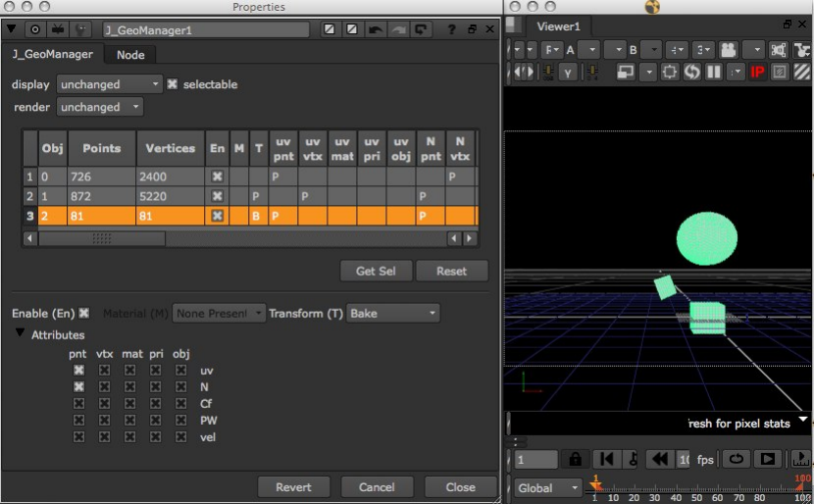Click the Revert button
This screenshot has width=814, height=504.
pos(293,486)
